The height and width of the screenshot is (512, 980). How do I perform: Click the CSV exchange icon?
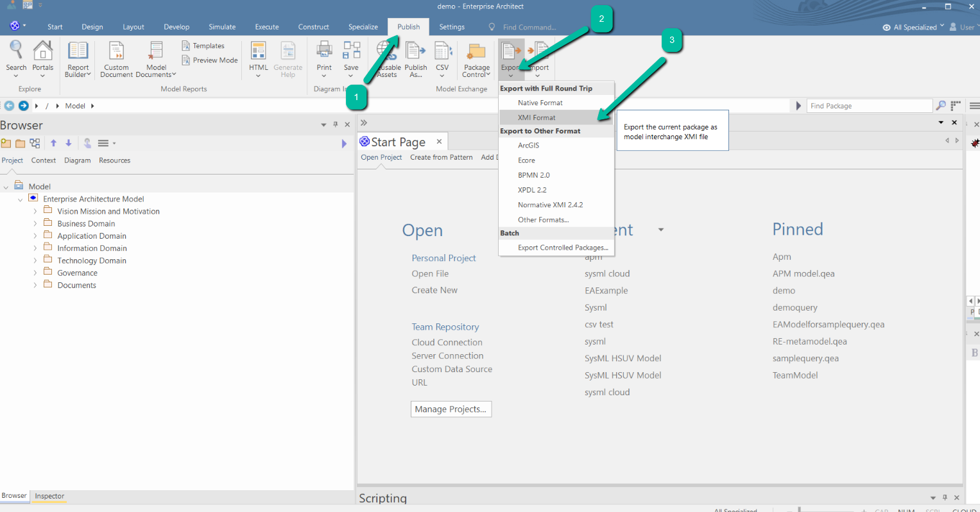point(442,51)
